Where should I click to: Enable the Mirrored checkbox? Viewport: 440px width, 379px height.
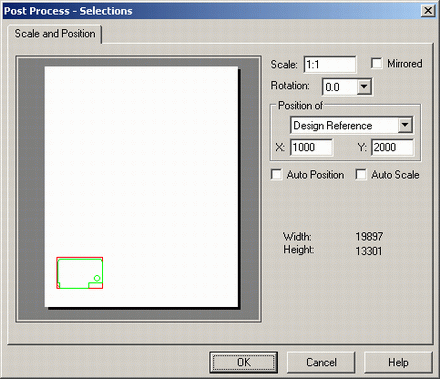pyautogui.click(x=377, y=63)
